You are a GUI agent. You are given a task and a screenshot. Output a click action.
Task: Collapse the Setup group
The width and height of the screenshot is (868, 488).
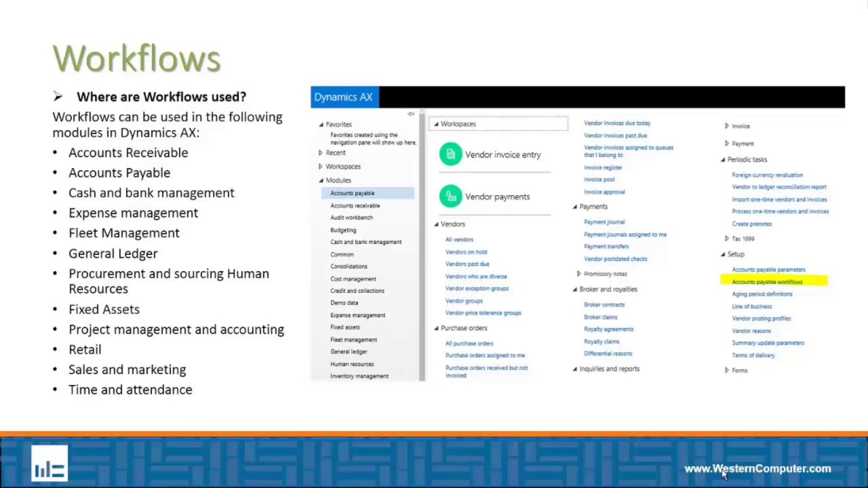722,254
